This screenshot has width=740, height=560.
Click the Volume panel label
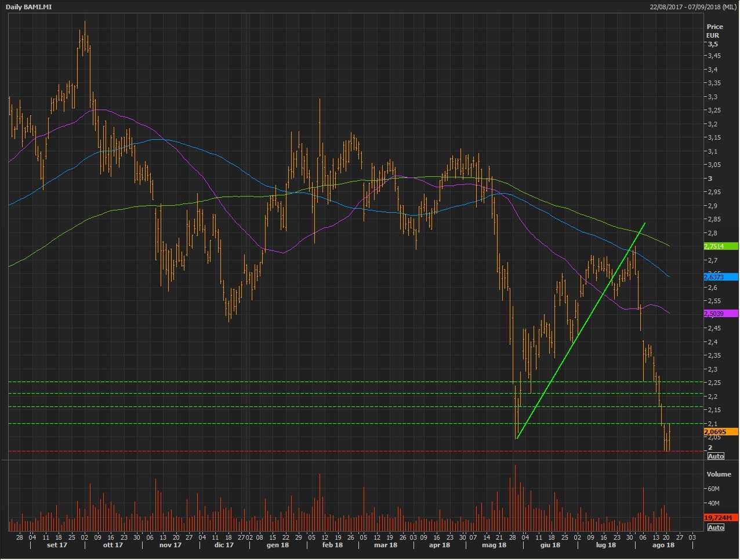(x=719, y=474)
